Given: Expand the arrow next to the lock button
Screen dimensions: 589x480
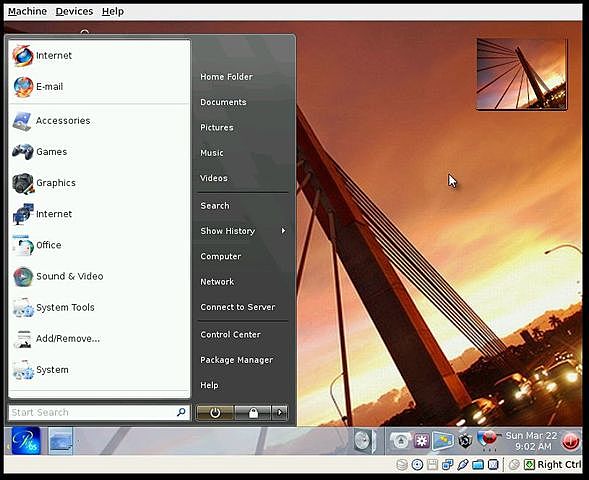Looking at the screenshot, I should click(x=279, y=413).
